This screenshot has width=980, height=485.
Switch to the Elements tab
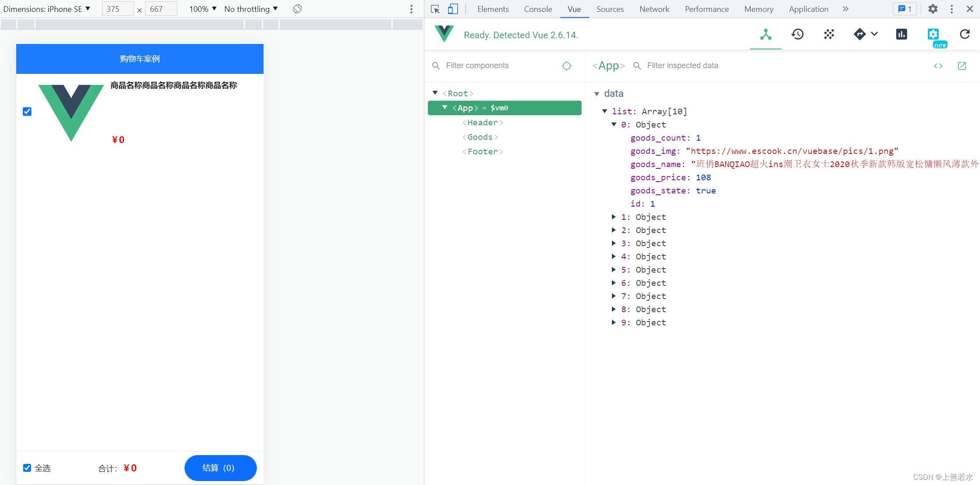click(493, 9)
